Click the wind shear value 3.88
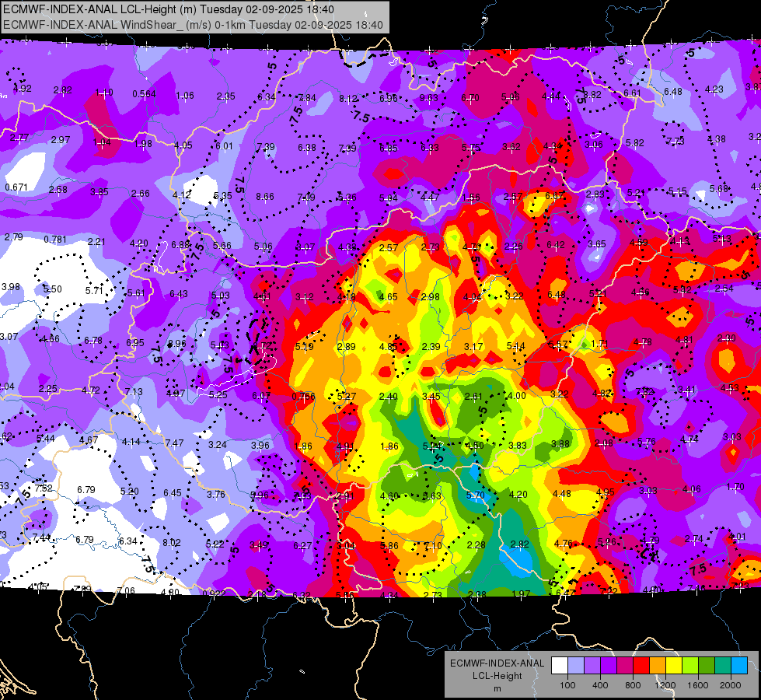The image size is (761, 700). coord(560,444)
